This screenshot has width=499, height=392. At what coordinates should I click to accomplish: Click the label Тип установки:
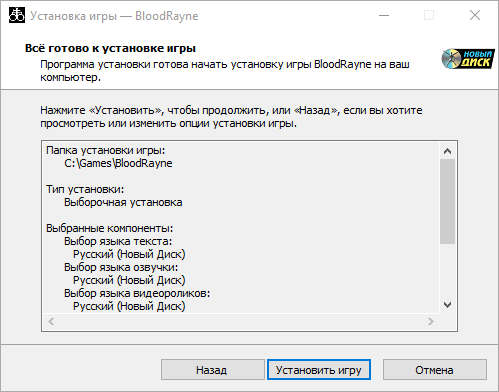85,189
